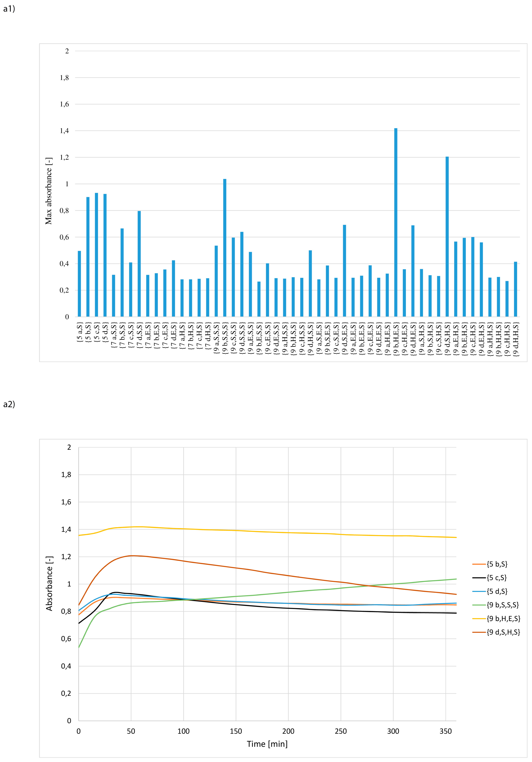Click the last bar {9 d,H,H,S}
532x762 pixels.
[515, 289]
